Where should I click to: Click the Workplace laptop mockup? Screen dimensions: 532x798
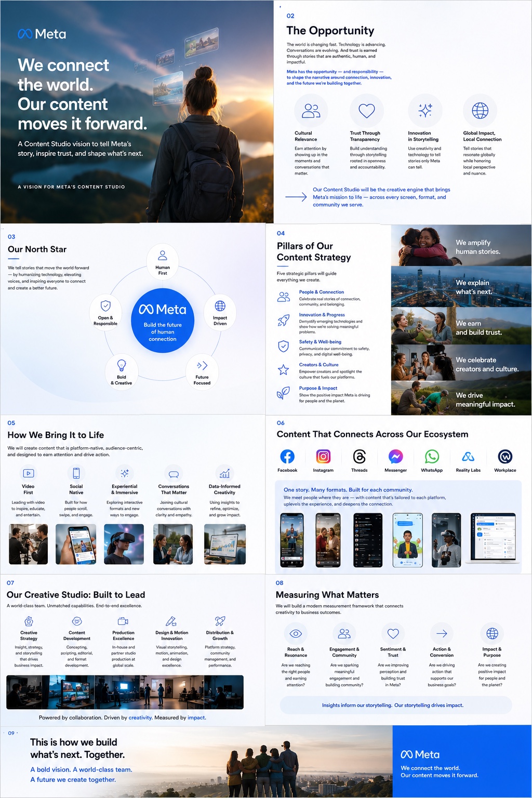[494, 538]
